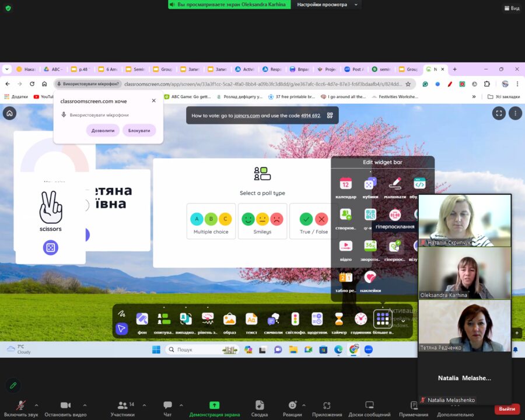Block microphone access (Блокувати)
525x420 pixels.
[x=139, y=130]
